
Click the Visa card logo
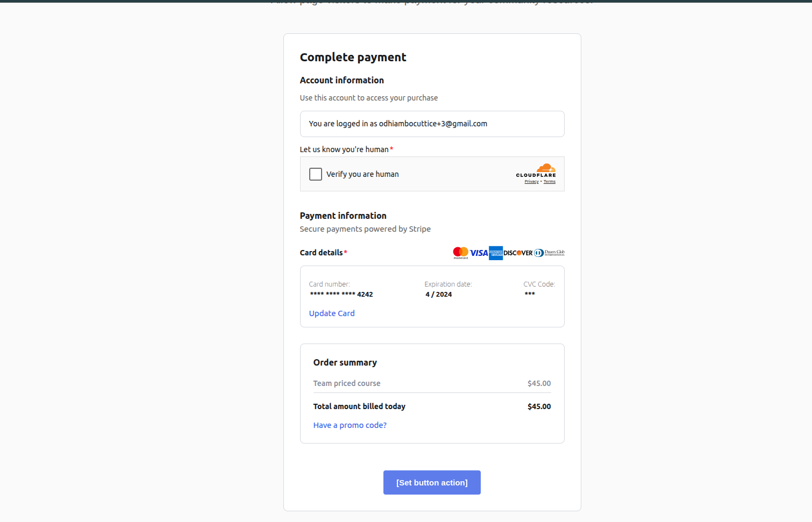coord(479,253)
